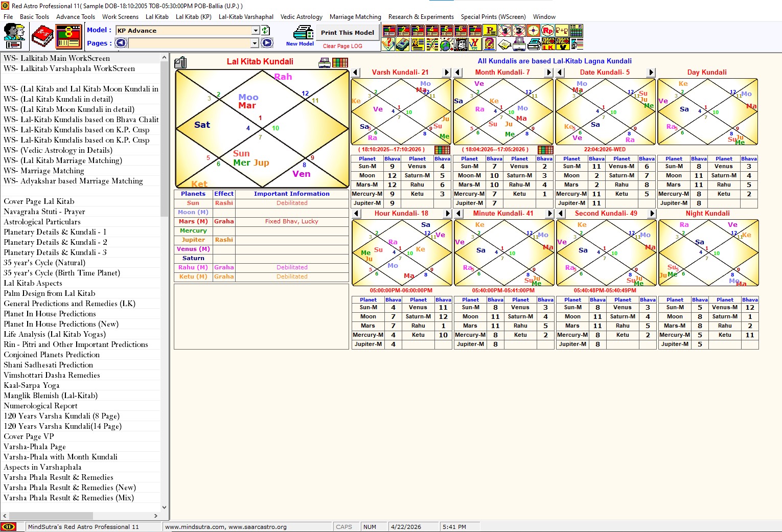Open the Research & Experiments menu
782x532 pixels.
pyautogui.click(x=421, y=17)
